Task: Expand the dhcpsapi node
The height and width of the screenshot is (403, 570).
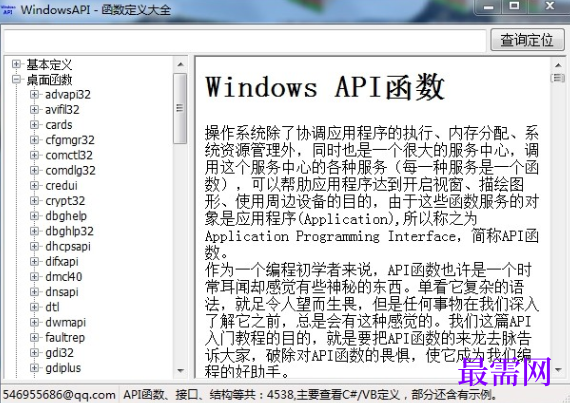Action: [34, 246]
